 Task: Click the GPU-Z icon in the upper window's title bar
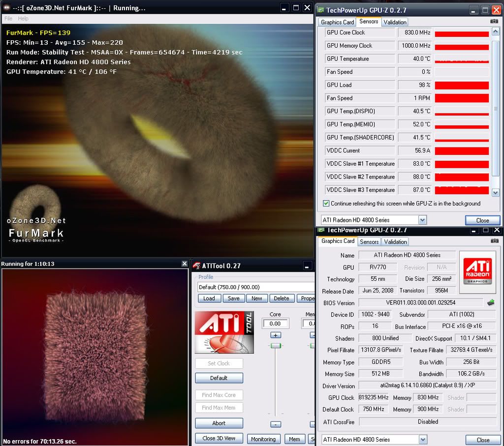[320, 10]
